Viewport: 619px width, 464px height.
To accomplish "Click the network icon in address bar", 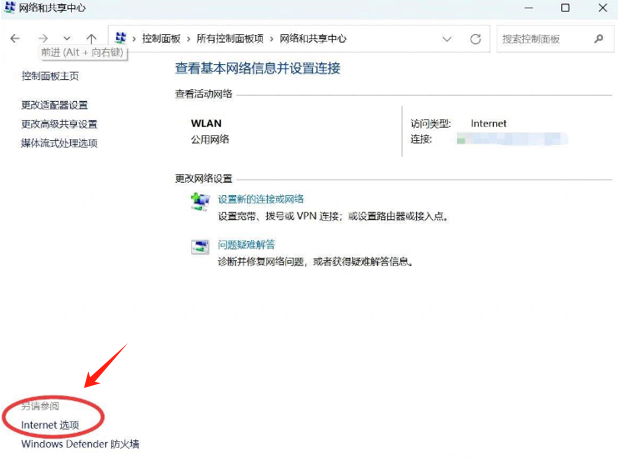I will click(121, 38).
